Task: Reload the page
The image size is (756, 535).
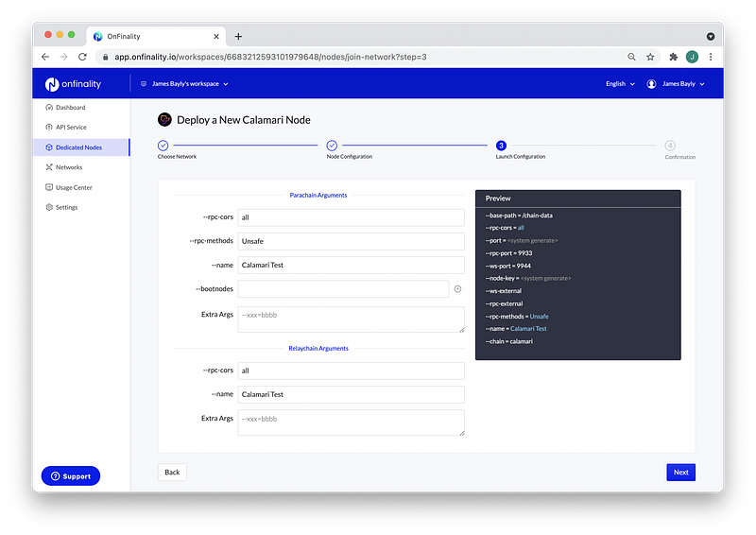Action: [x=82, y=57]
